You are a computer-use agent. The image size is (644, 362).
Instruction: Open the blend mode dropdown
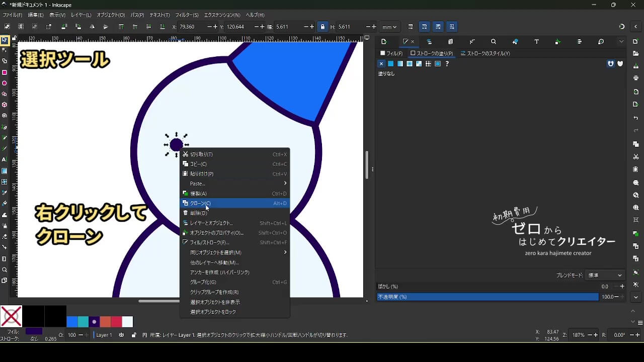pyautogui.click(x=606, y=275)
